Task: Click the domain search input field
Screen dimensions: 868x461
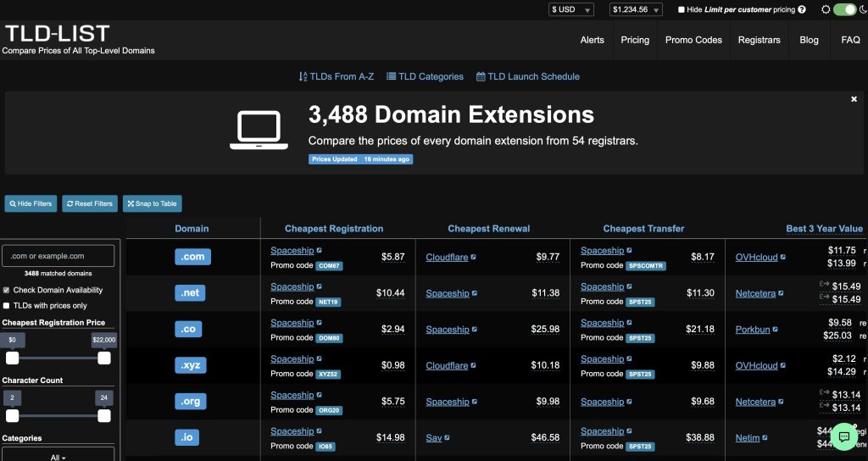Action: [x=58, y=256]
